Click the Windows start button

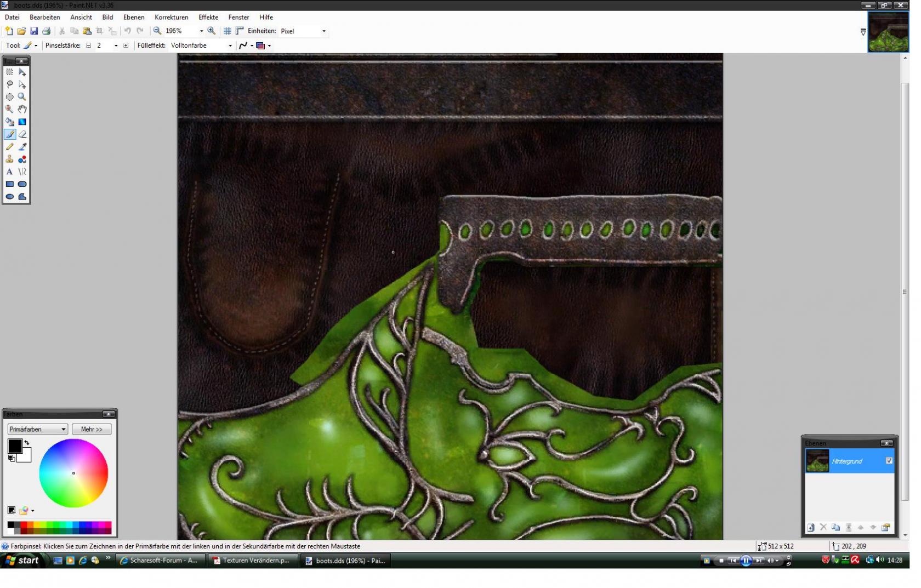(x=22, y=560)
